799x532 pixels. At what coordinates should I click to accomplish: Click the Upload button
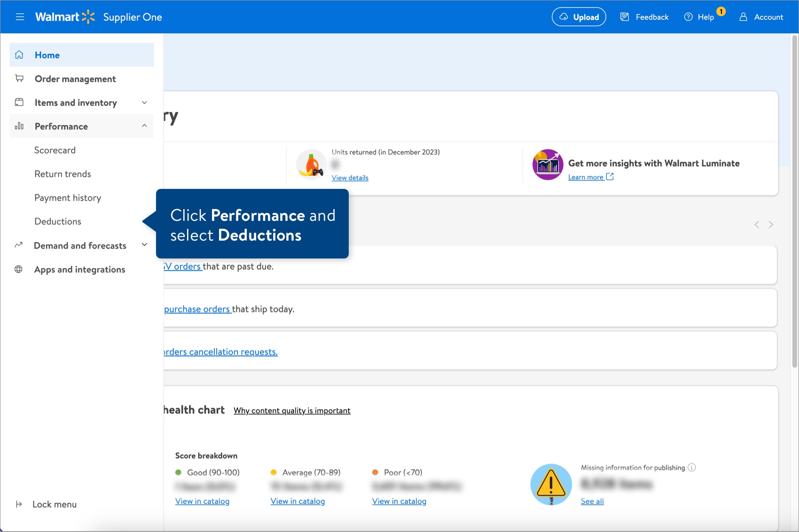[x=579, y=16]
